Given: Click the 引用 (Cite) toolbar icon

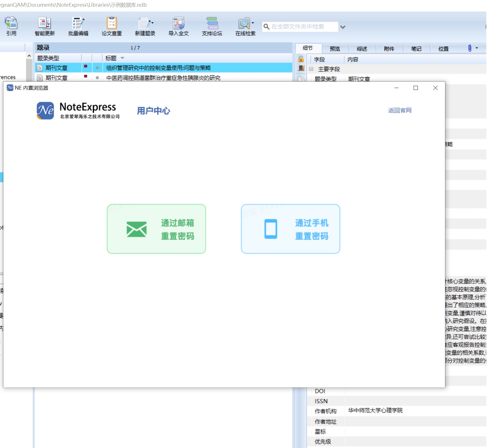Looking at the screenshot, I should pyautogui.click(x=11, y=26).
